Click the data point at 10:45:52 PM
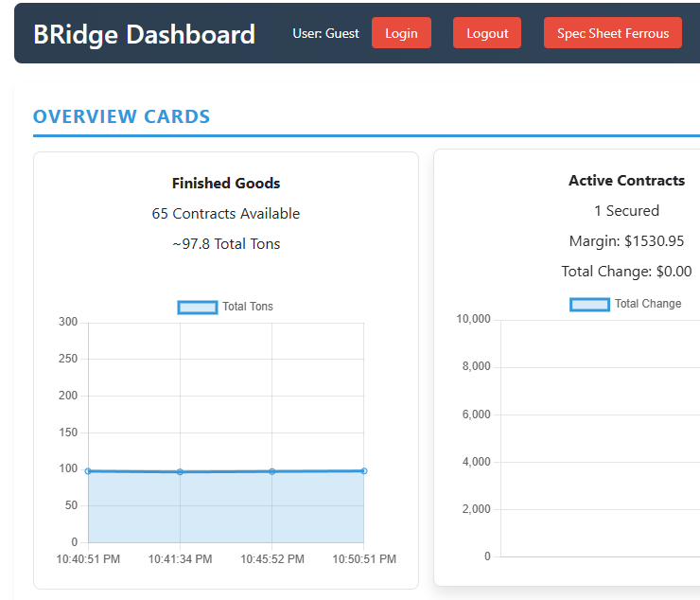The image size is (700, 600). click(271, 471)
